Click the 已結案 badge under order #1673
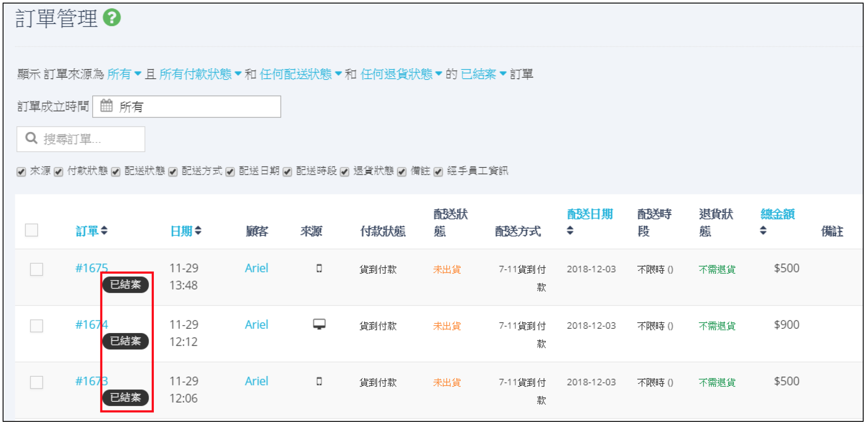This screenshot has height=424, width=868. click(x=125, y=397)
